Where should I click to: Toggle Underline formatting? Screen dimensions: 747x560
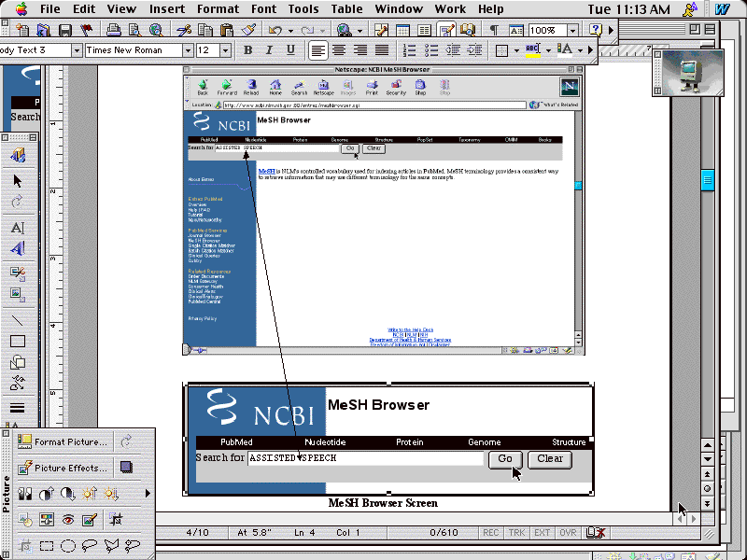[290, 50]
